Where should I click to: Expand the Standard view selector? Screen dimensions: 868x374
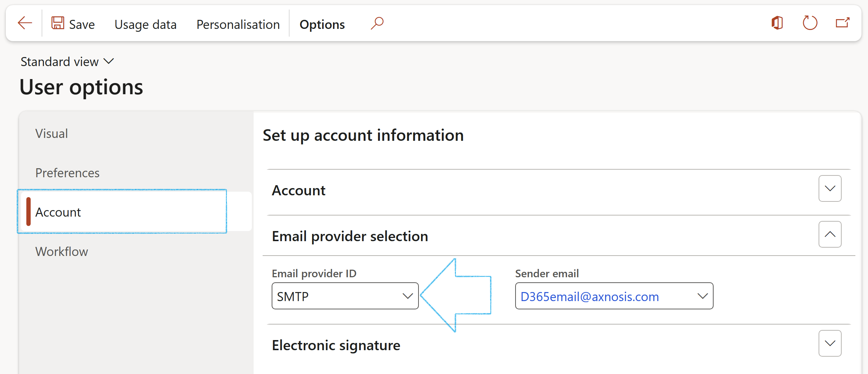(67, 62)
